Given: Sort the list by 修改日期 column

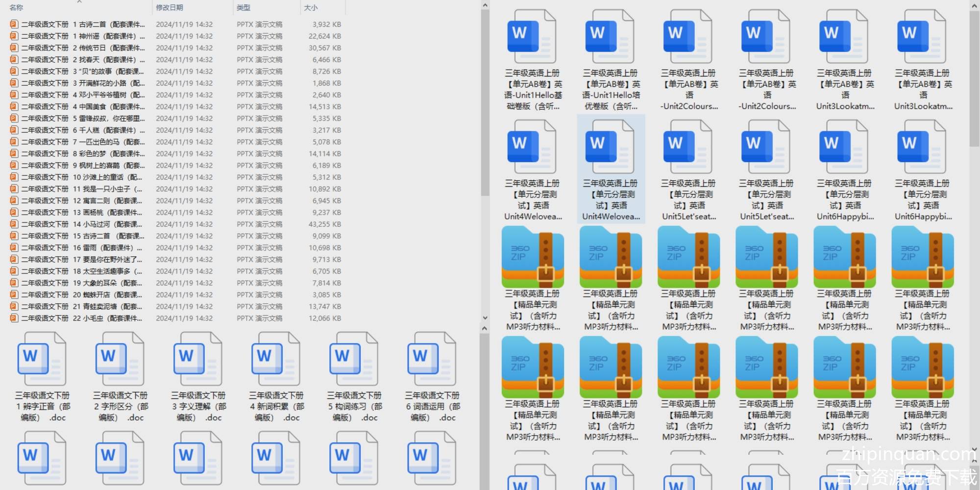Looking at the screenshot, I should point(170,8).
